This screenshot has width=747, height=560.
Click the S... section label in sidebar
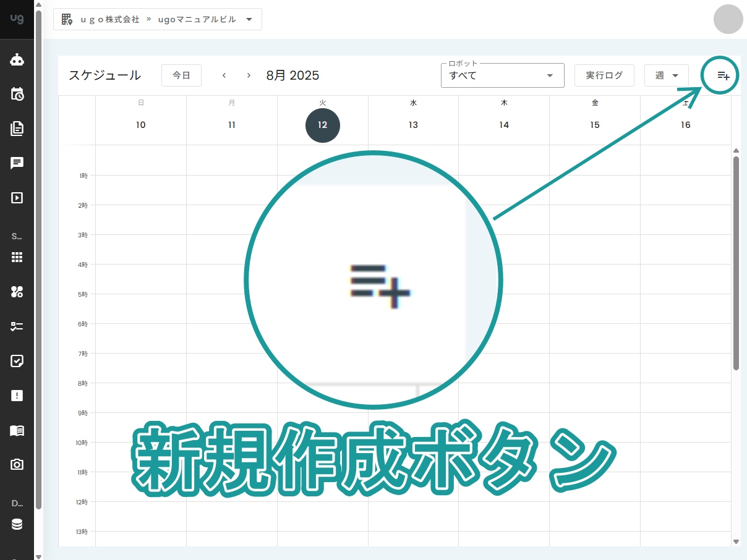pyautogui.click(x=17, y=236)
